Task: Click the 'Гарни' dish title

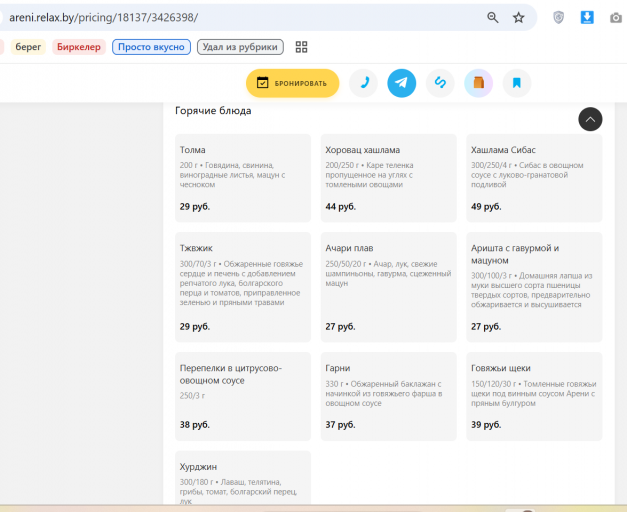Action: (337, 368)
